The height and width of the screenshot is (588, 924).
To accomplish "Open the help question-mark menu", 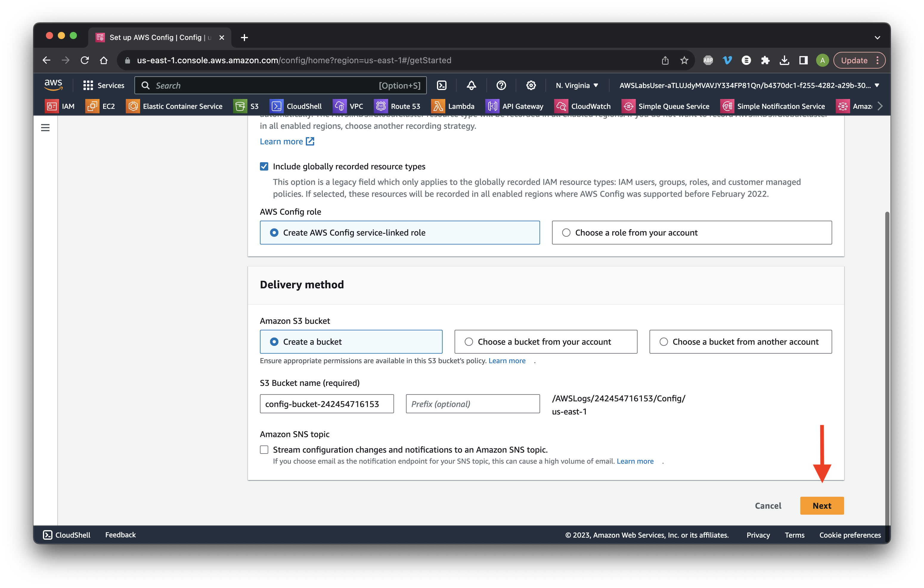I will 501,85.
